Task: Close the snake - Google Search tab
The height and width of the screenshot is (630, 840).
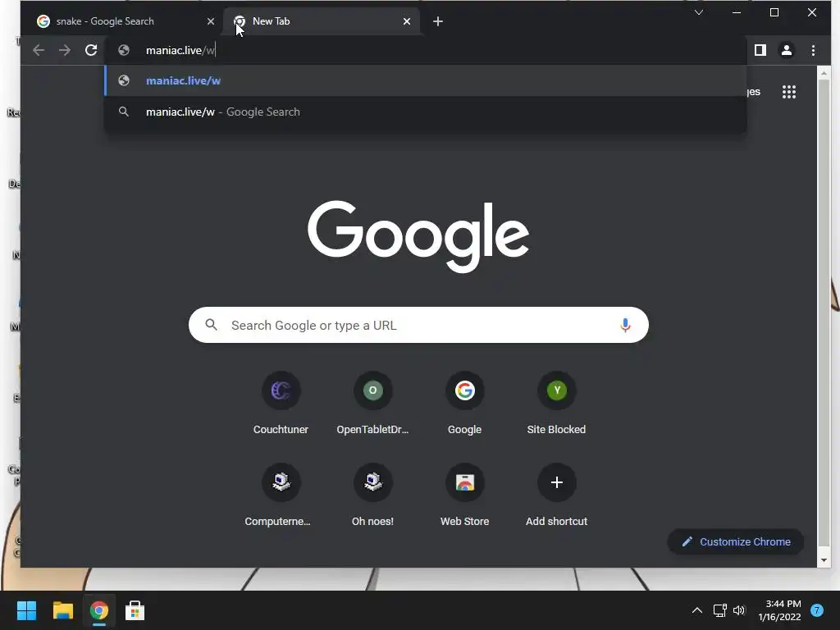Action: coord(211,21)
